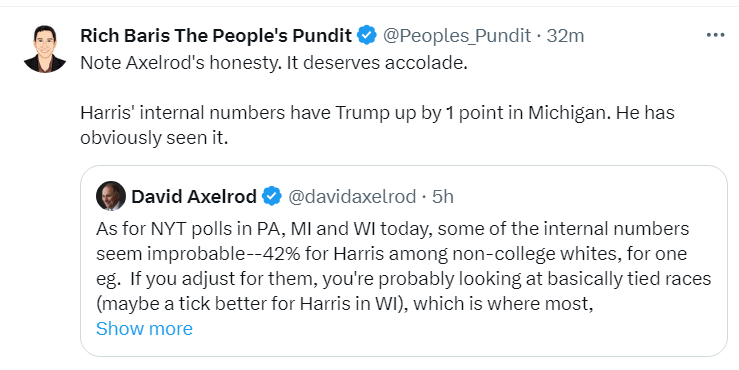This screenshot has width=739, height=370.
Task: Open quoted tweet card via empty space beside Show more
Action: [448, 329]
